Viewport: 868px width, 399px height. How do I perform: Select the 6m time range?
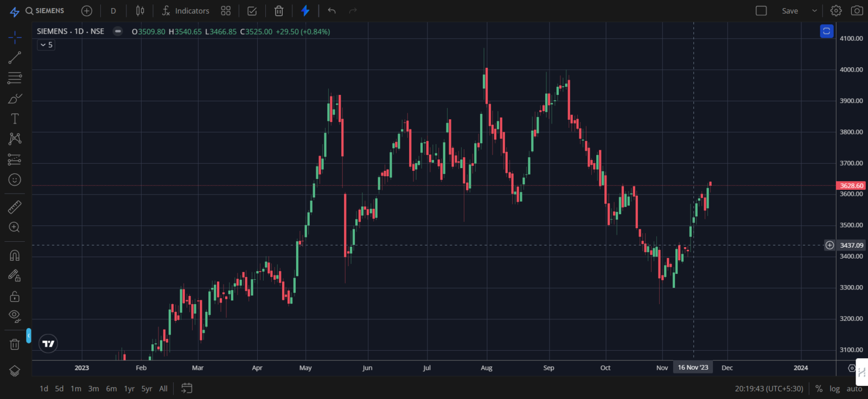(111, 389)
